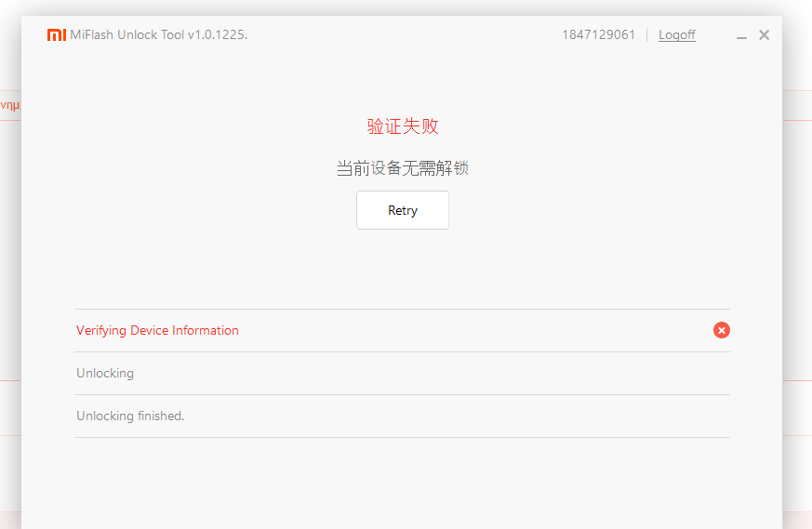This screenshot has height=529, width=812.
Task: Click the 'MiFlash Unlock Tool v1.0.1225.' title
Action: point(159,34)
